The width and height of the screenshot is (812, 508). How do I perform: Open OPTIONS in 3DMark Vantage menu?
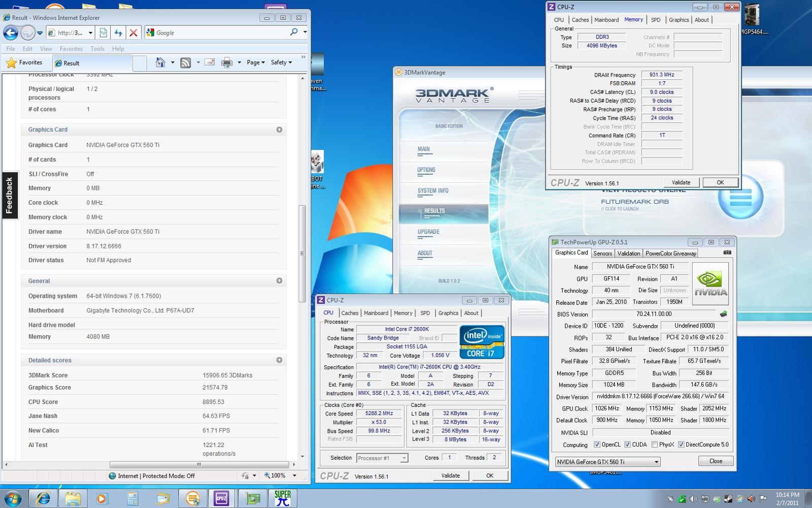(x=426, y=170)
